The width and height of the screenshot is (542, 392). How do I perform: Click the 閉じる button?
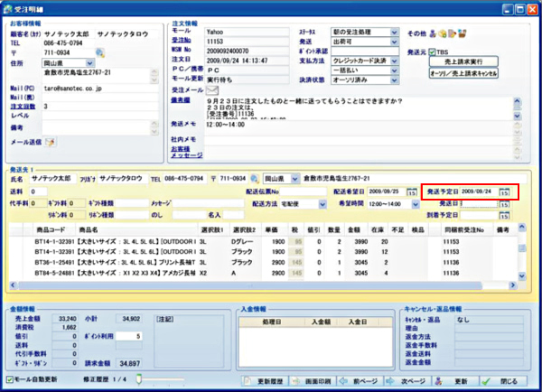point(504,381)
